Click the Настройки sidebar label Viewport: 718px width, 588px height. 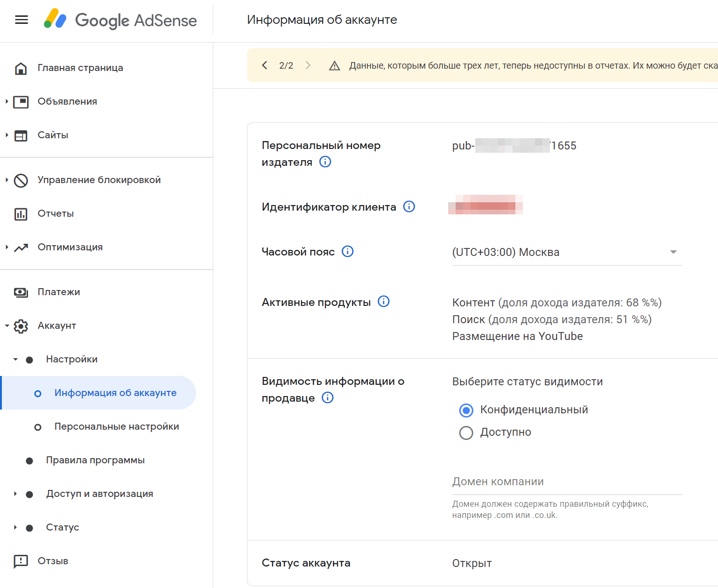point(72,359)
